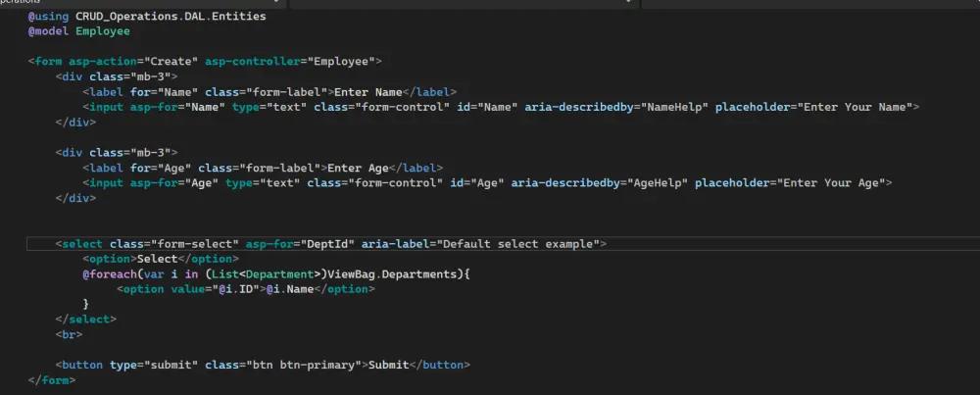Screen dimensions: 980x395
Task: Click the 'Enter Name' label text
Action: tap(368, 92)
